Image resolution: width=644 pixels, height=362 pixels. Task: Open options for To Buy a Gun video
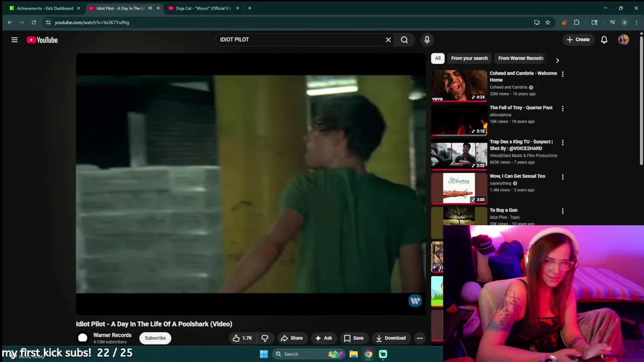pyautogui.click(x=562, y=211)
